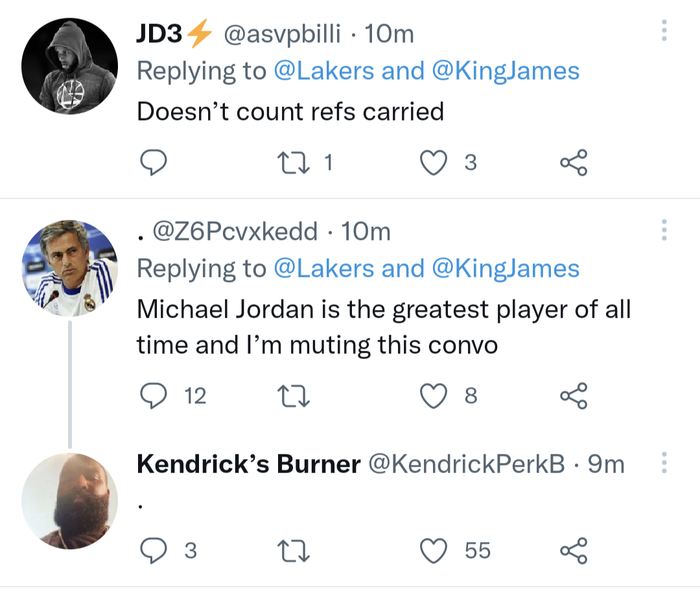Retweet Kendrick's Burner tweet
The height and width of the screenshot is (593, 700).
293,551
